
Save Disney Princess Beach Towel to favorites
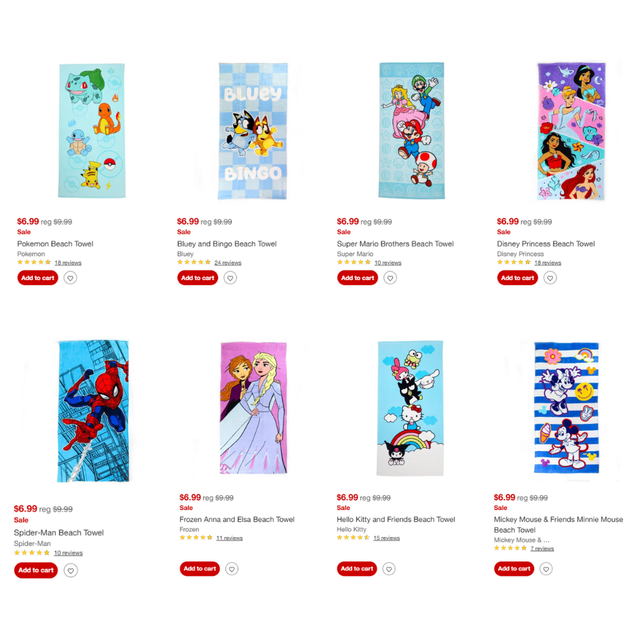coord(550,278)
